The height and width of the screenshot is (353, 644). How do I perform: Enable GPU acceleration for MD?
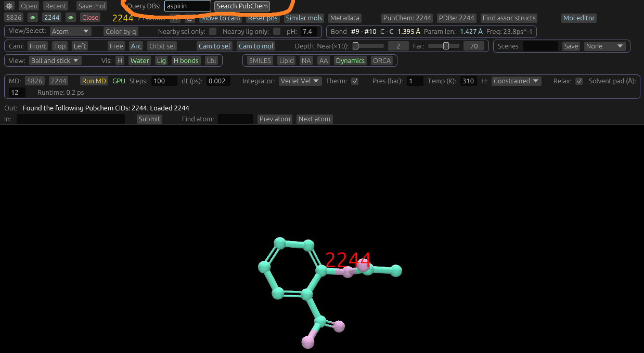point(118,81)
